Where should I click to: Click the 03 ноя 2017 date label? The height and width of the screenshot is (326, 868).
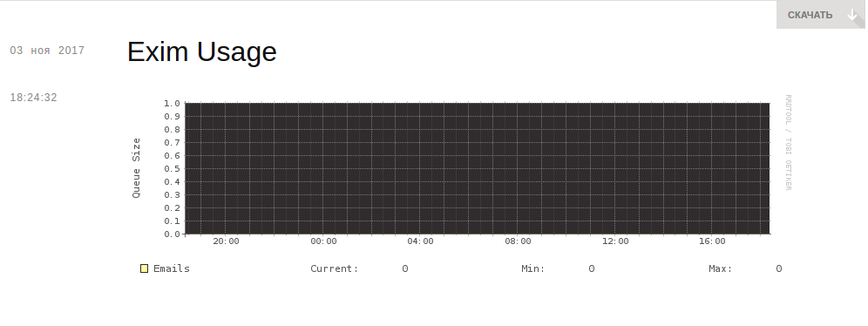tap(47, 51)
